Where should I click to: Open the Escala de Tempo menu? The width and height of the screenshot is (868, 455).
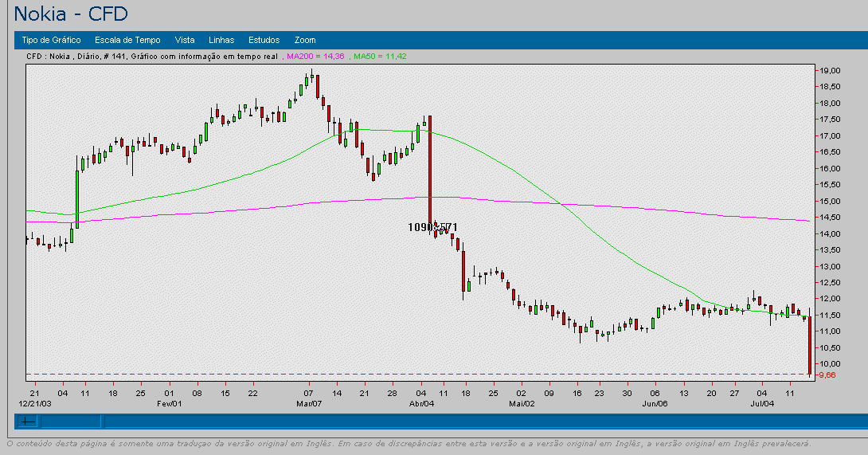pos(127,40)
